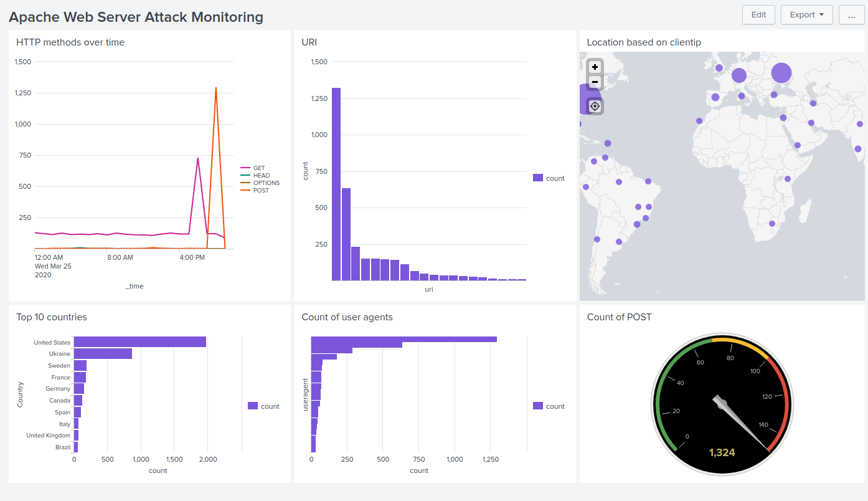Zoom out on the client IP map

[x=594, y=82]
